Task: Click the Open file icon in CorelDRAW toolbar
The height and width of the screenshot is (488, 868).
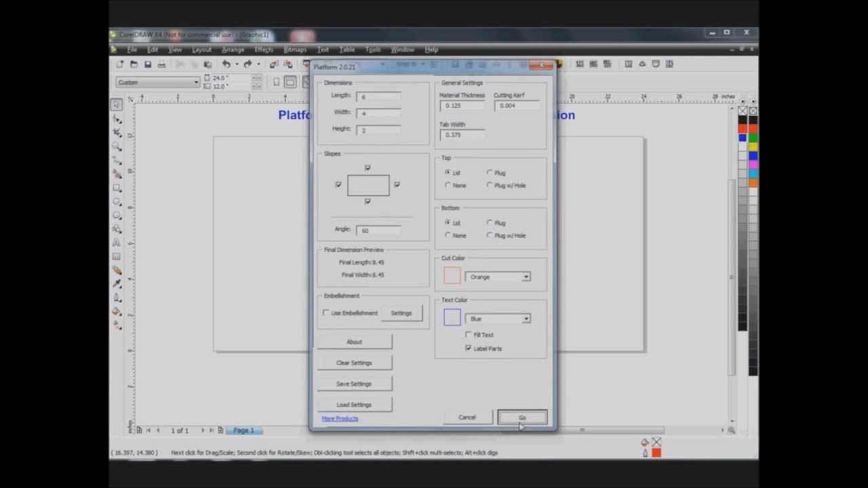Action: click(x=134, y=64)
